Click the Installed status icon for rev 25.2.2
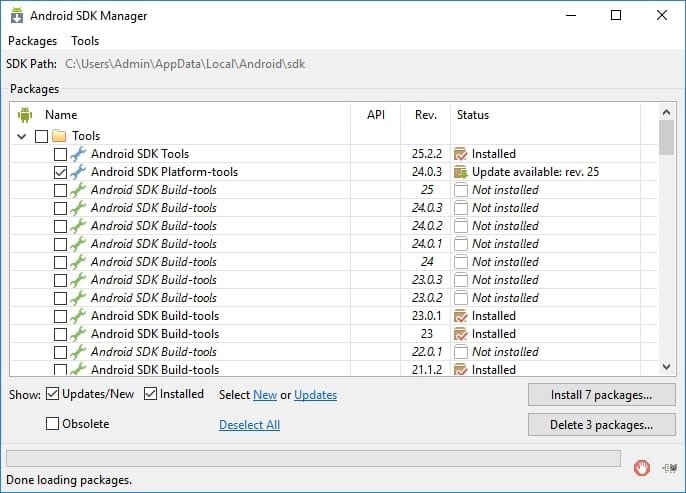Image resolution: width=686 pixels, height=493 pixels. click(460, 154)
